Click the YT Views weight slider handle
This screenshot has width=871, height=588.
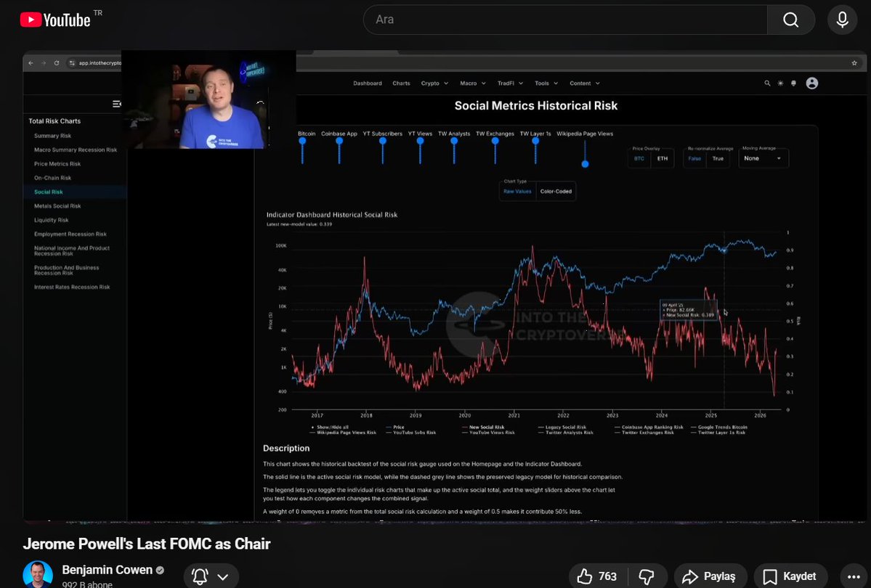(x=420, y=141)
